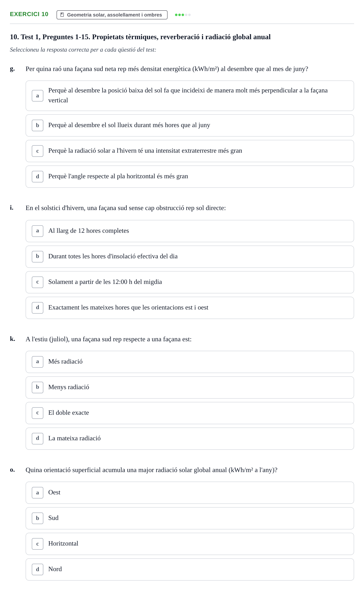Select letter badge 'd' for question g
The height and width of the screenshot is (600, 364).
click(x=38, y=177)
